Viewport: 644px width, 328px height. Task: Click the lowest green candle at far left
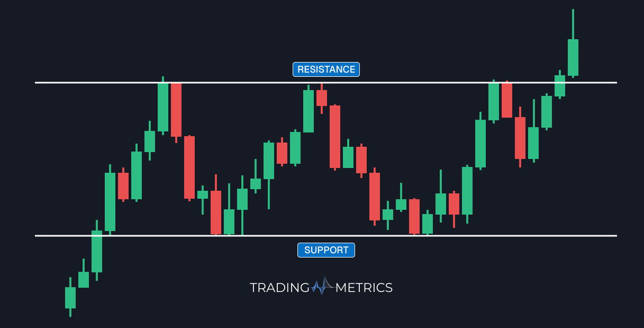point(70,297)
